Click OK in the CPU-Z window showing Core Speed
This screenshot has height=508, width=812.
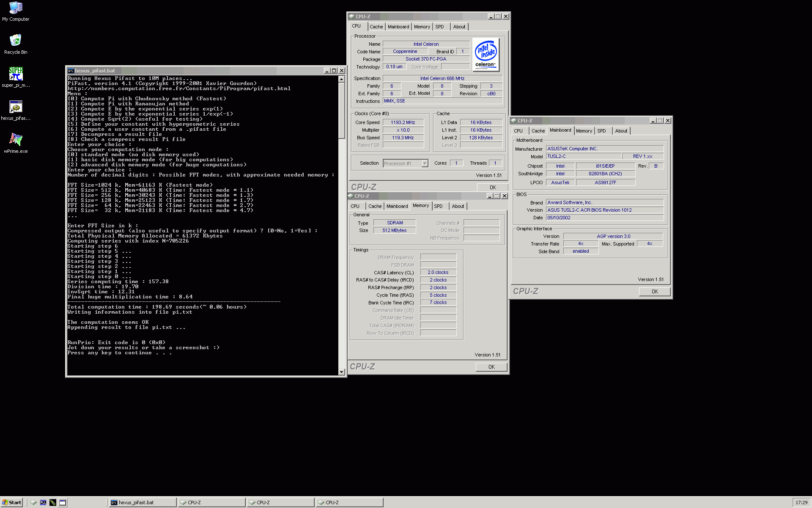pyautogui.click(x=493, y=187)
